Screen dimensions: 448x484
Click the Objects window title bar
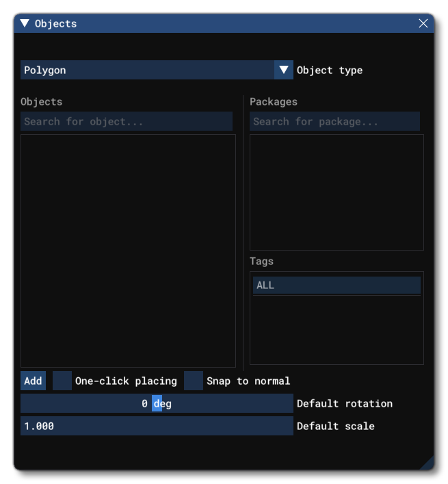pos(219,23)
